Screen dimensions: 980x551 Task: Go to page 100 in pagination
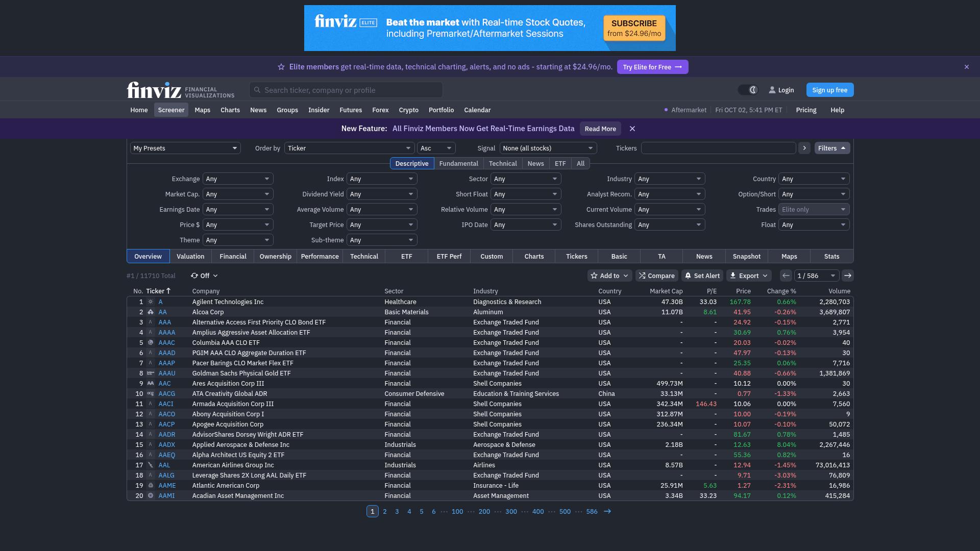click(457, 511)
